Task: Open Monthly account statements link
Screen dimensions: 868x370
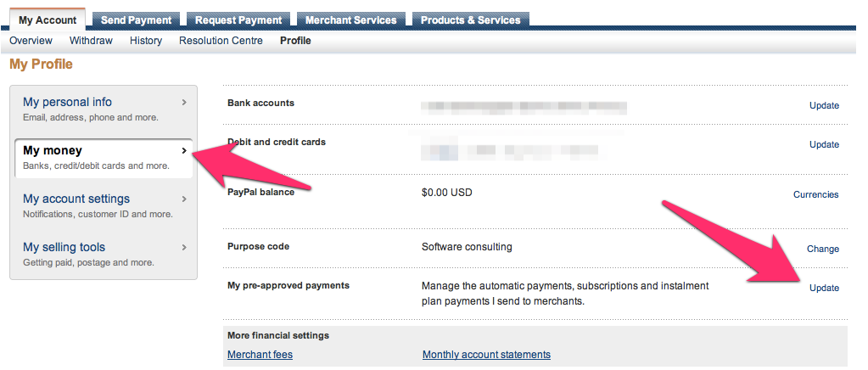Action: coord(486,355)
